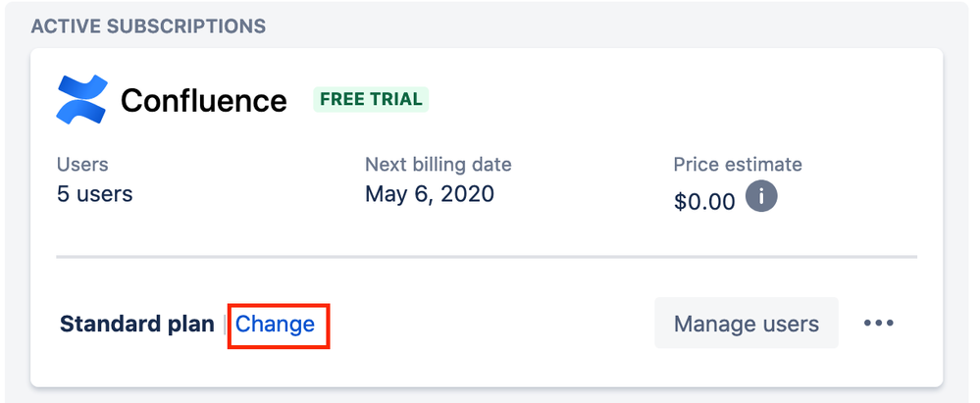The image size is (980, 403).
Task: Click the FREE TRIAL badge
Action: [x=371, y=99]
